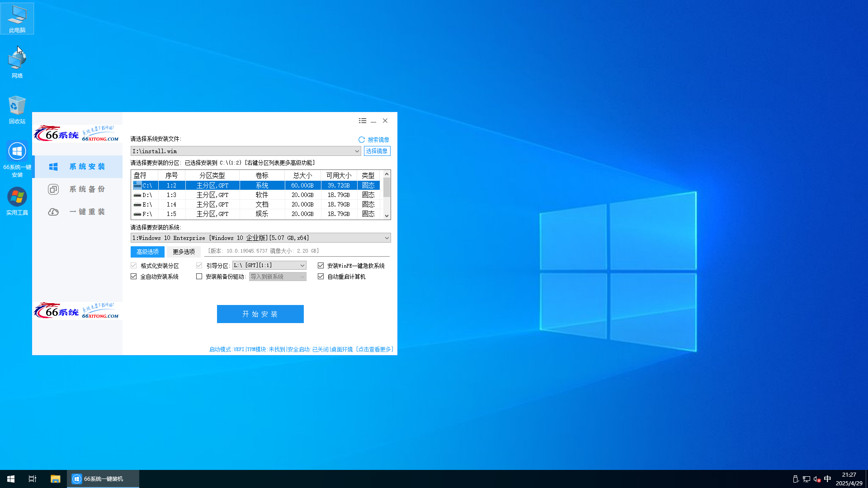Open the I:\install.wim file dropdown
Viewport: 868px width, 488px height.
[x=246, y=151]
